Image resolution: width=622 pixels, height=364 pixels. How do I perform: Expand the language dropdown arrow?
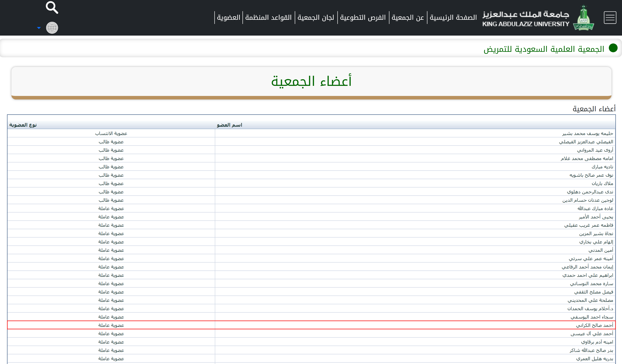[39, 28]
